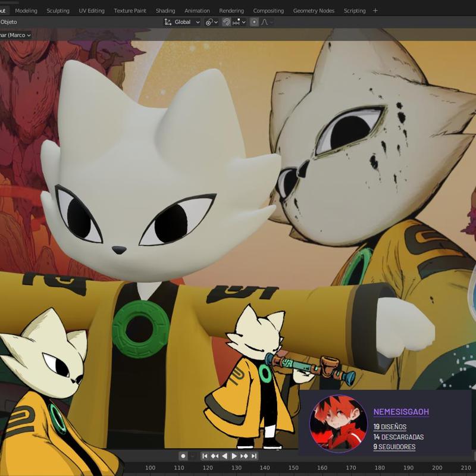Open the proportional editing falloff menu
This screenshot has height=476, width=476.
tap(267, 22)
